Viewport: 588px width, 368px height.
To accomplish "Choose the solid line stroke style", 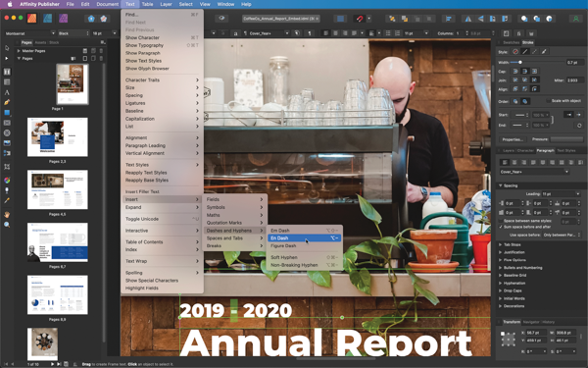I will (x=525, y=51).
